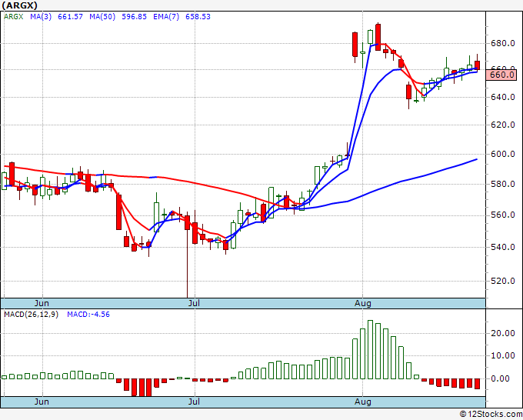Click the MA(3) value 661.57

[71, 17]
